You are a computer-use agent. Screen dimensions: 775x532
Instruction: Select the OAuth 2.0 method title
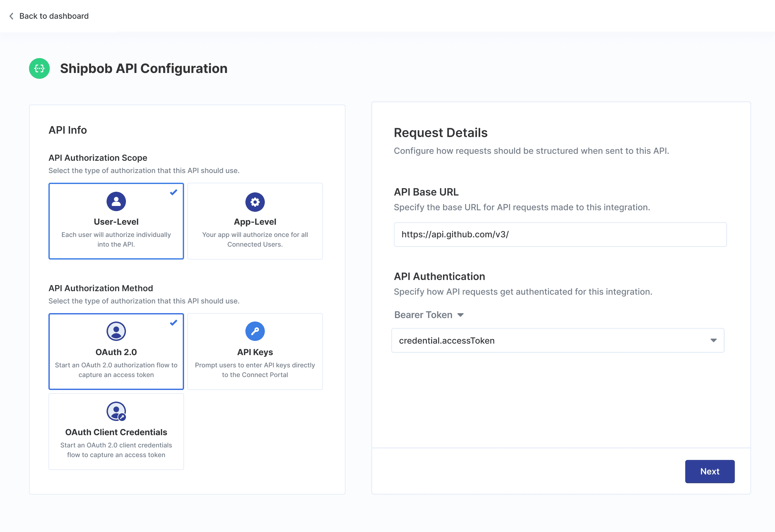pyautogui.click(x=116, y=352)
